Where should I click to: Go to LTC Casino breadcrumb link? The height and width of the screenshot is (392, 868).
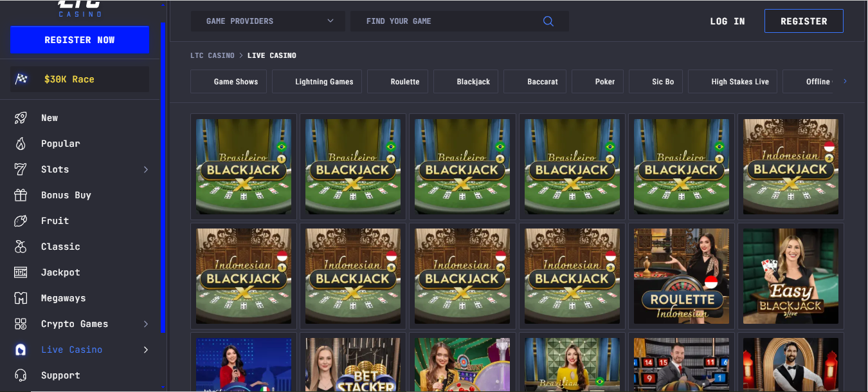(213, 55)
